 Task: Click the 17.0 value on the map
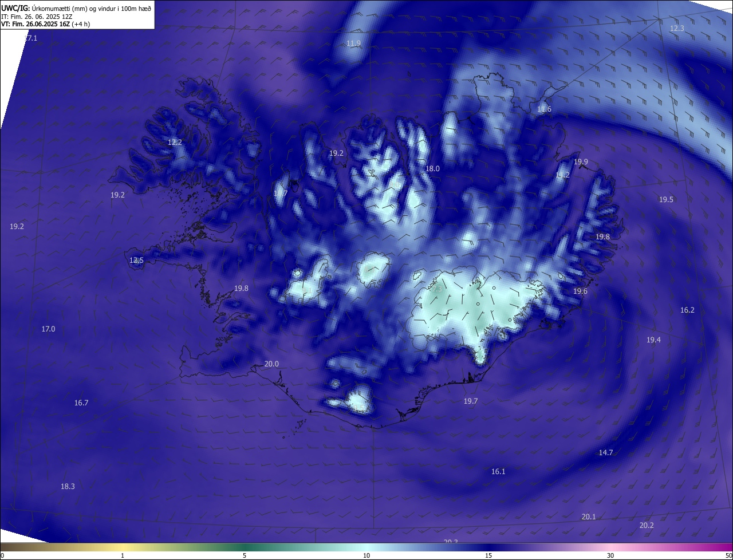tap(48, 329)
